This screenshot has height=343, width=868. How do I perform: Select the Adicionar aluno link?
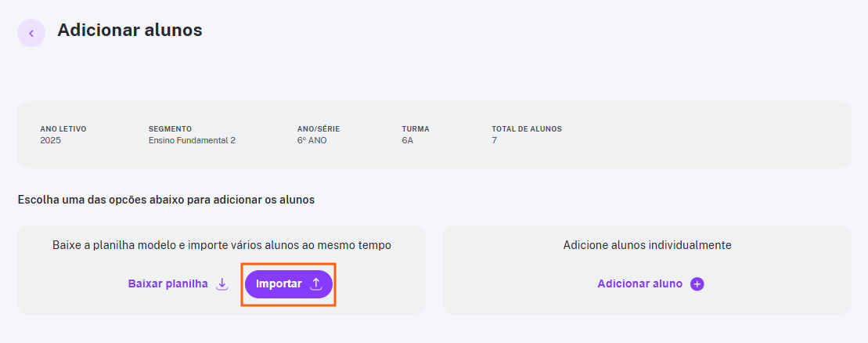click(640, 283)
